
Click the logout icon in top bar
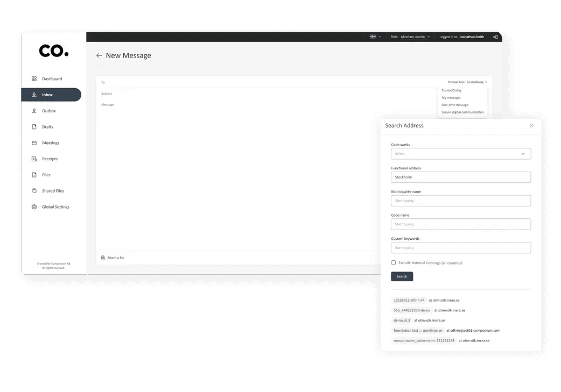pyautogui.click(x=495, y=37)
